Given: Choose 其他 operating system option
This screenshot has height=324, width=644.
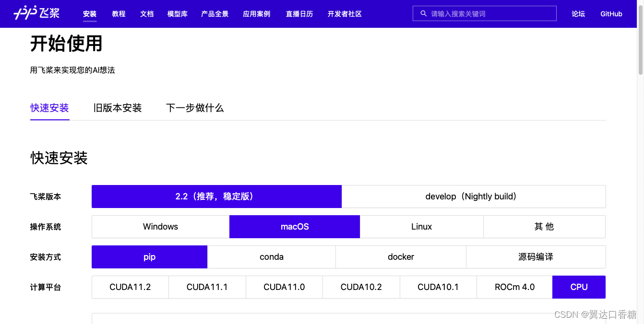Looking at the screenshot, I should click(x=544, y=227).
